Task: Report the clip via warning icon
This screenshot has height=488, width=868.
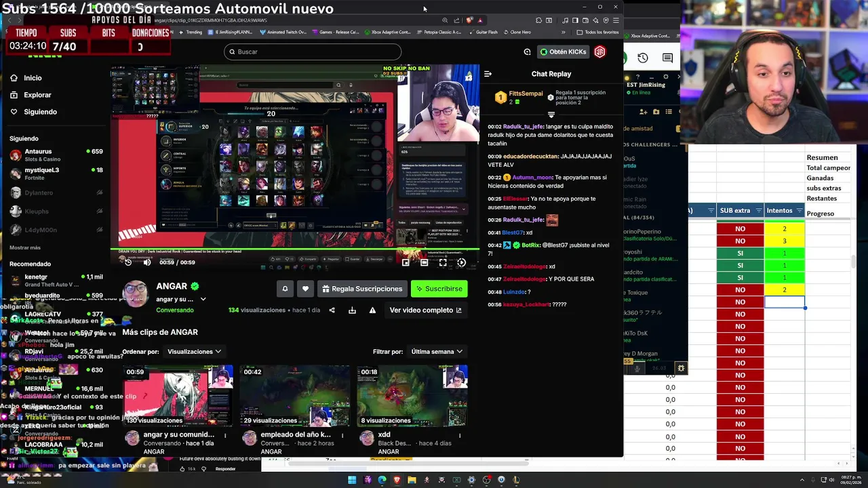Action: point(372,310)
